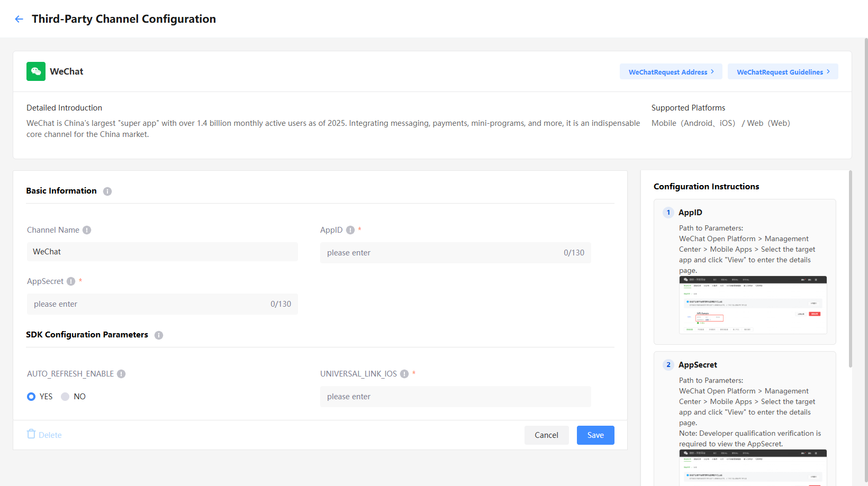Click the Basic Information heading
868x486 pixels.
coord(61,191)
